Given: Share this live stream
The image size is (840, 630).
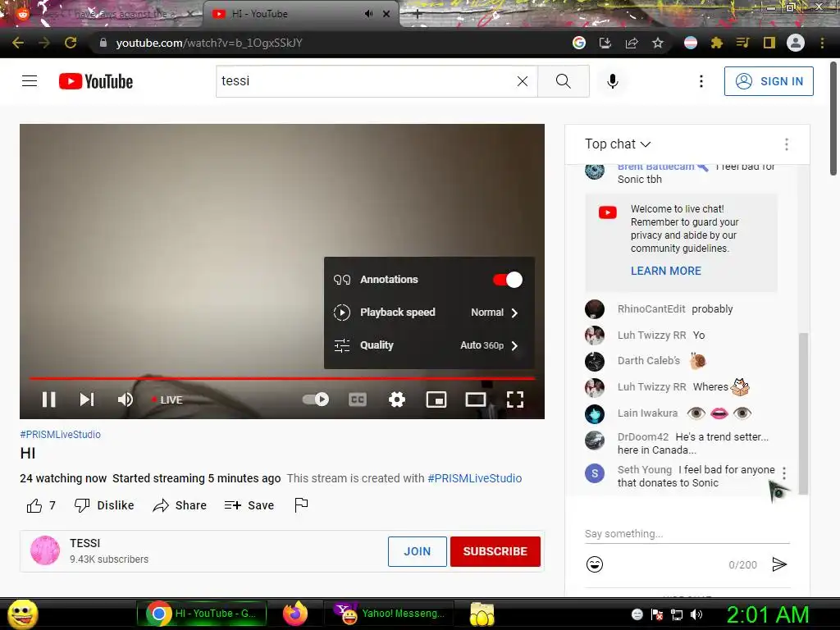Looking at the screenshot, I should 180,505.
